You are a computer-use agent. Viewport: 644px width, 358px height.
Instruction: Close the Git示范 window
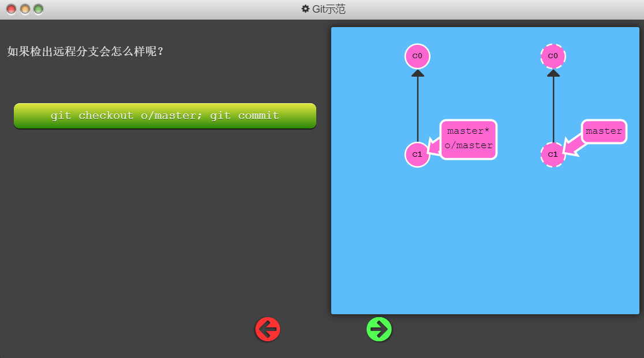(x=11, y=9)
